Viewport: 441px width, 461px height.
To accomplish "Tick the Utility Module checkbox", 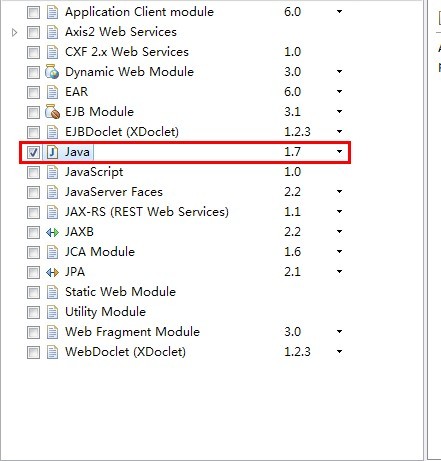I will [x=33, y=312].
